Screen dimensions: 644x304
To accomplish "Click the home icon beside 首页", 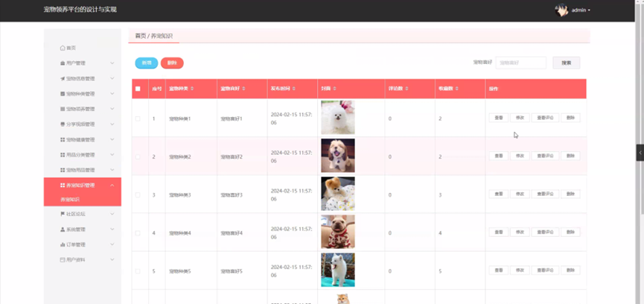I will [x=63, y=48].
